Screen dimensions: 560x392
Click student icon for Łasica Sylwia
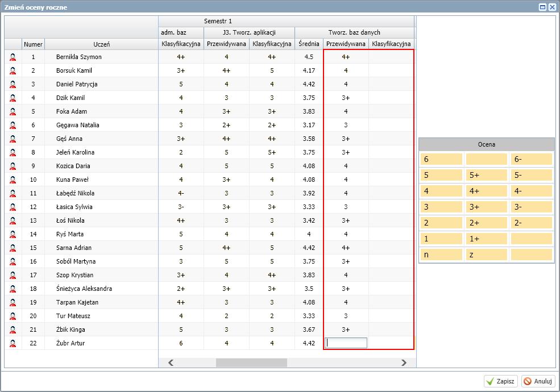[13, 207]
